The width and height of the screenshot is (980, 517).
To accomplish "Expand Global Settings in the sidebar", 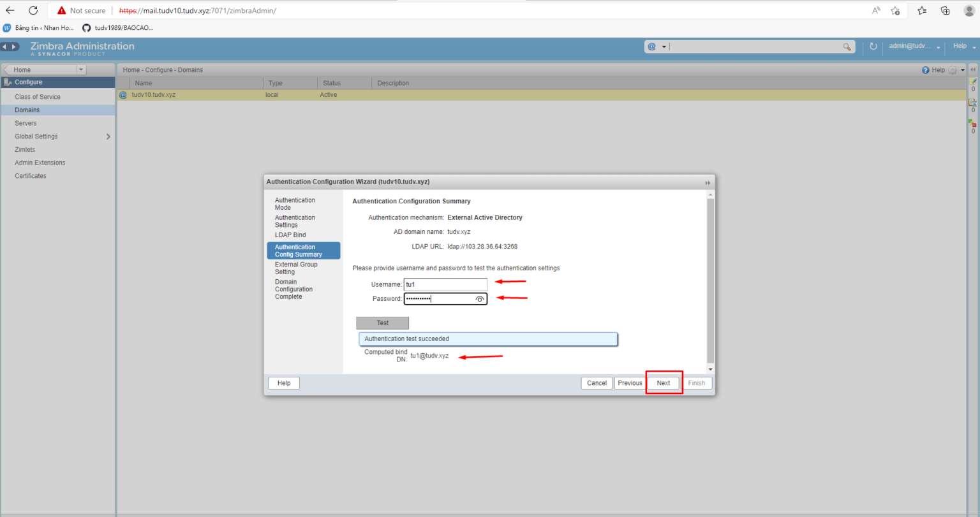I will 108,136.
